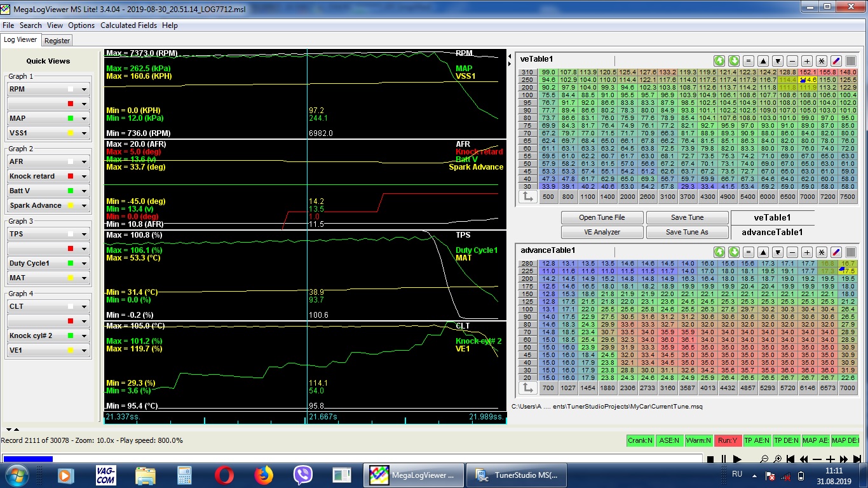Select the advanceTable1 table tab
Image resolution: width=868 pixels, height=488 pixels.
coord(772,233)
